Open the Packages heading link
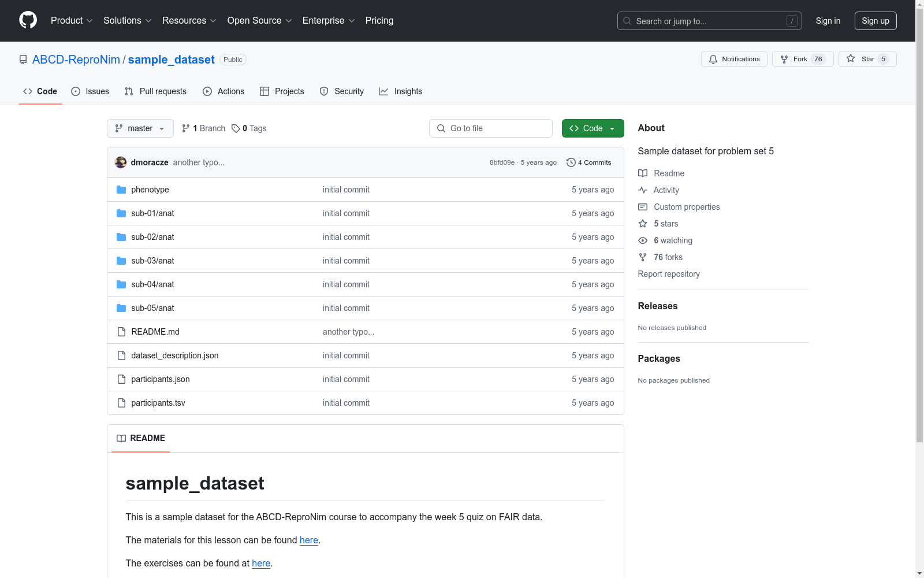Screen dimensions: 924x578 (659, 359)
